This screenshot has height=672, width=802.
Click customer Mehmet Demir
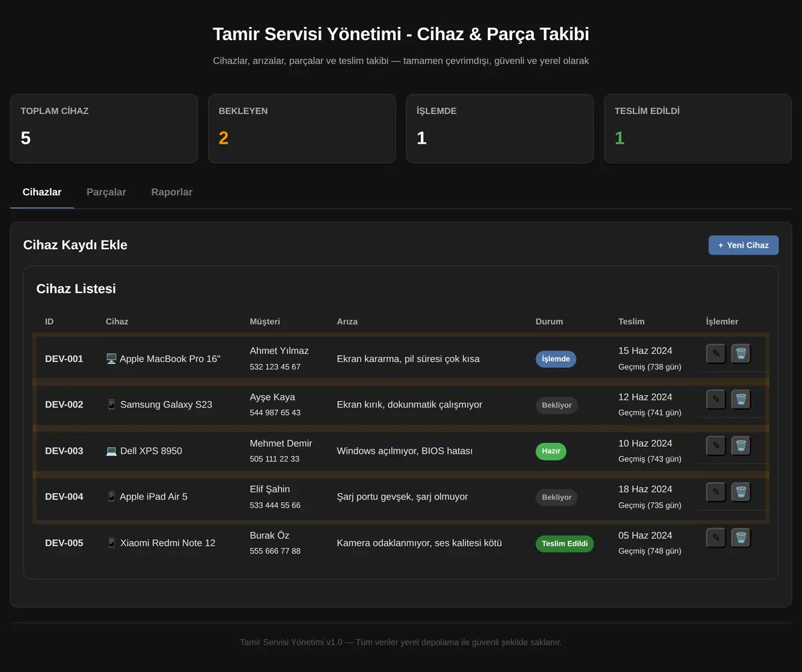pos(281,443)
